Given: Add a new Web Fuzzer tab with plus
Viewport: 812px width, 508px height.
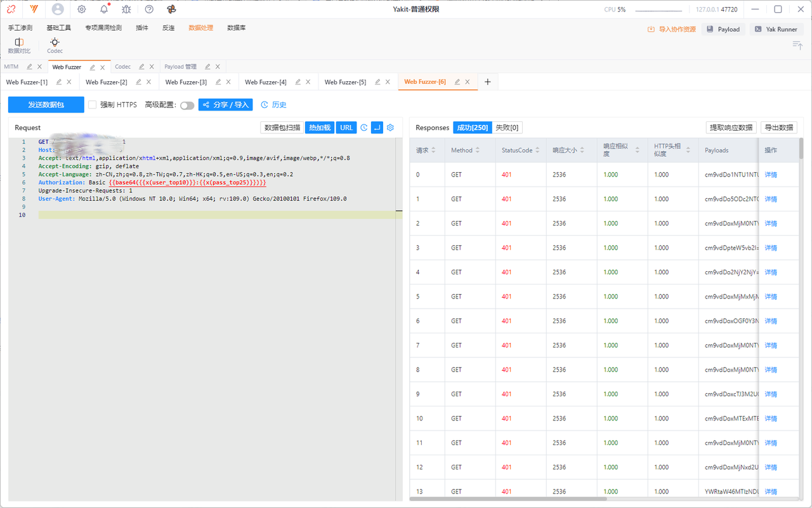Looking at the screenshot, I should (x=488, y=82).
